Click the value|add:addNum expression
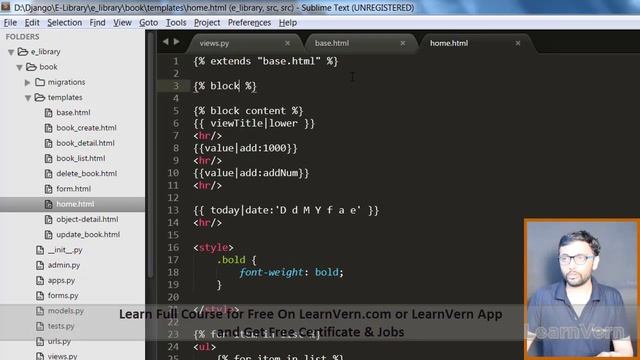Screen dimensions: 640x360 (x=251, y=173)
